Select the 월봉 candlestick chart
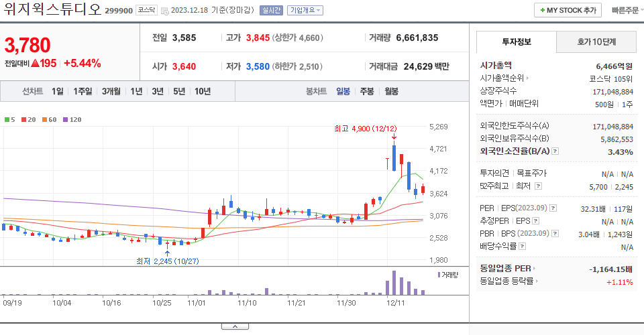The height and width of the screenshot is (335, 644). [x=391, y=91]
